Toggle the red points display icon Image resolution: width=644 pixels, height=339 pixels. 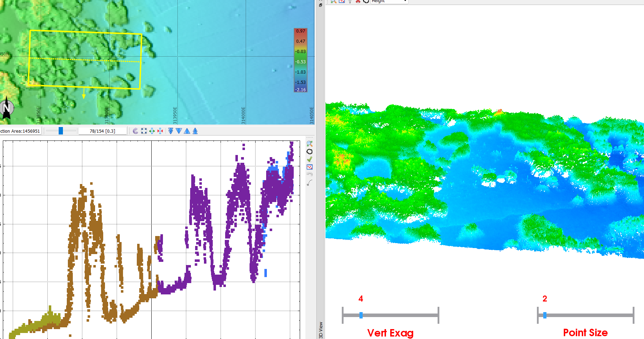[x=310, y=167]
